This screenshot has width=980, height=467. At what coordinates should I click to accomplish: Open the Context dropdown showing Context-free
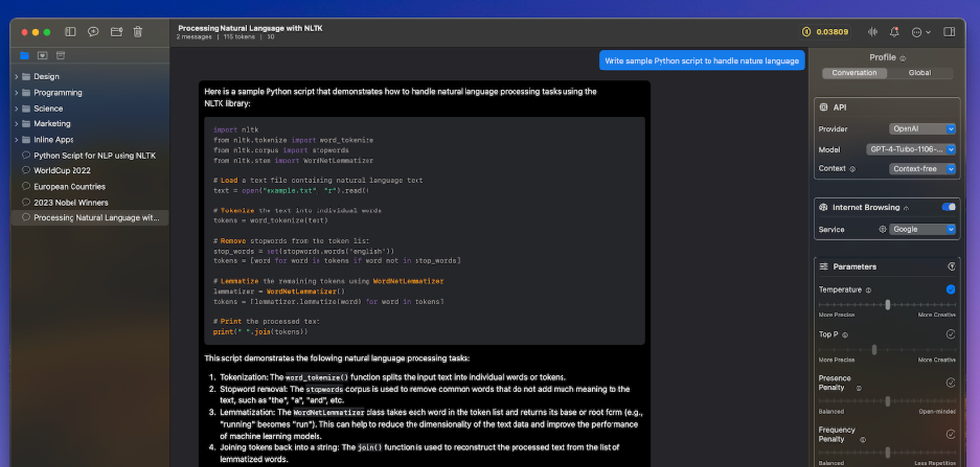coord(922,169)
